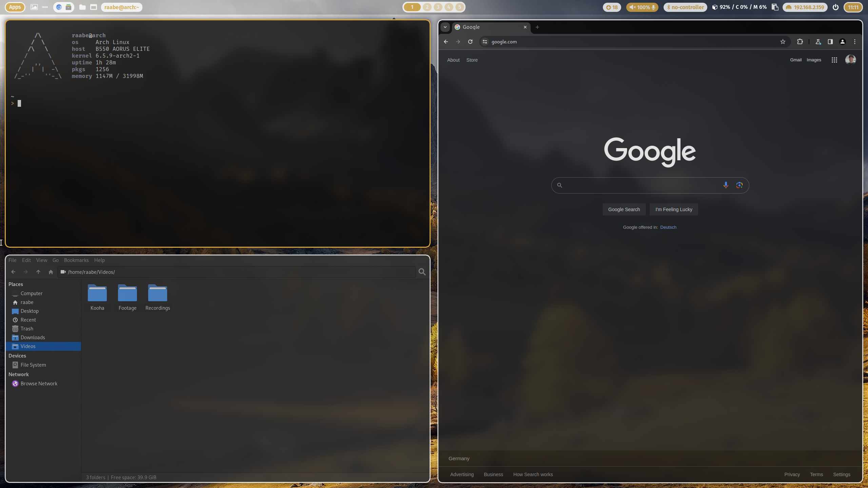This screenshot has height=488, width=868.
Task: Open the Bookmarks menu in file manager
Action: [76, 260]
